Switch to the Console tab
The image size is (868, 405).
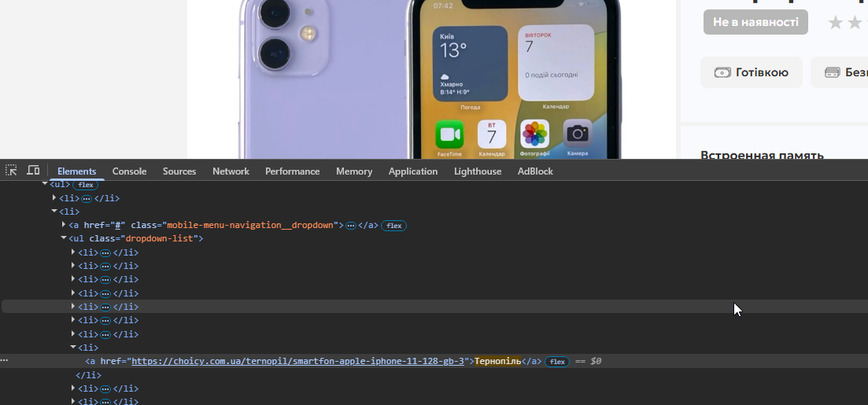[130, 171]
